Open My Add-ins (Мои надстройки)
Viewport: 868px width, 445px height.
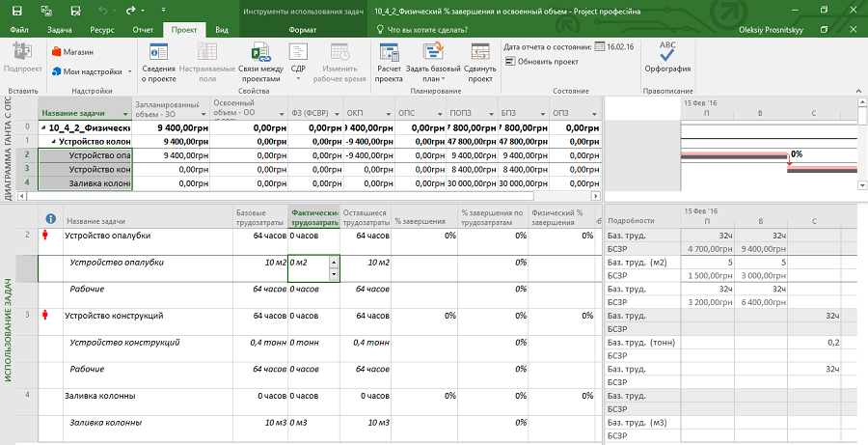click(x=92, y=71)
